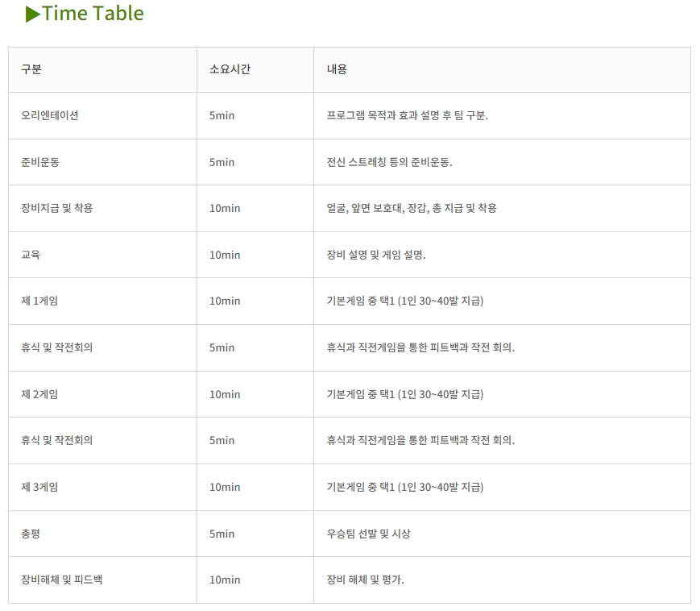700x611 pixels.
Task: Select the 소요시간 column header
Action: coord(230,69)
